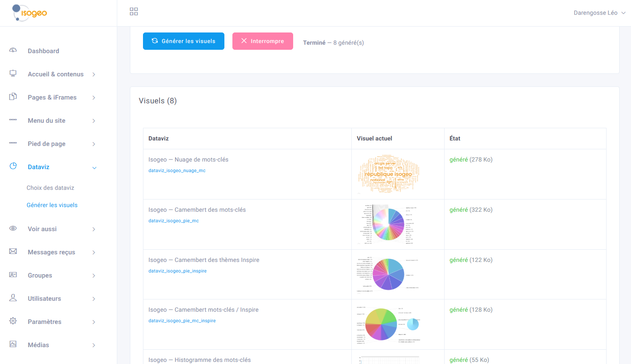Click the Camembert mots-clés / Inspire thumbnail
Viewport: 631px width, 364px height.
[x=388, y=324]
